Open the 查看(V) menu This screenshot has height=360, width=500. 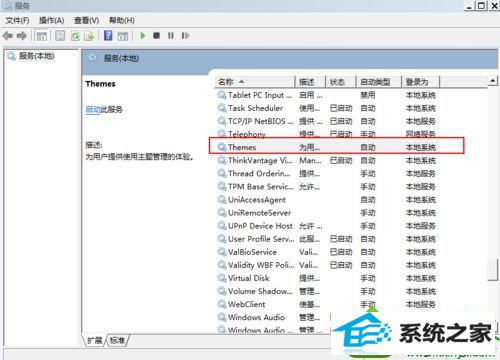(86, 21)
